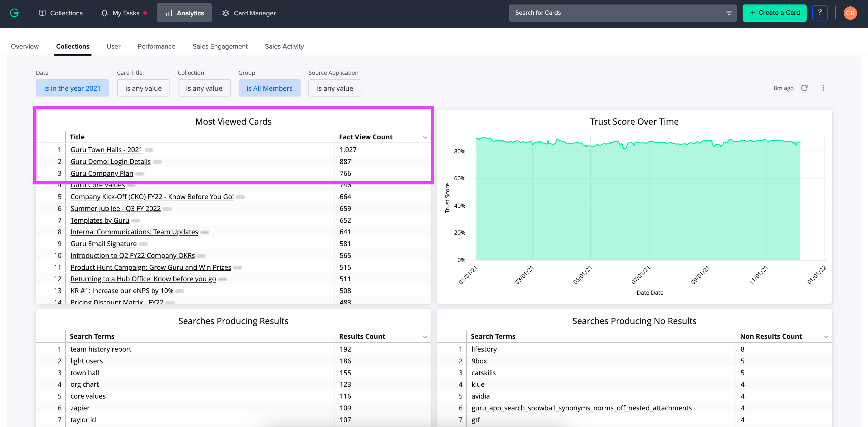Select 'team history report' search term

[101, 349]
